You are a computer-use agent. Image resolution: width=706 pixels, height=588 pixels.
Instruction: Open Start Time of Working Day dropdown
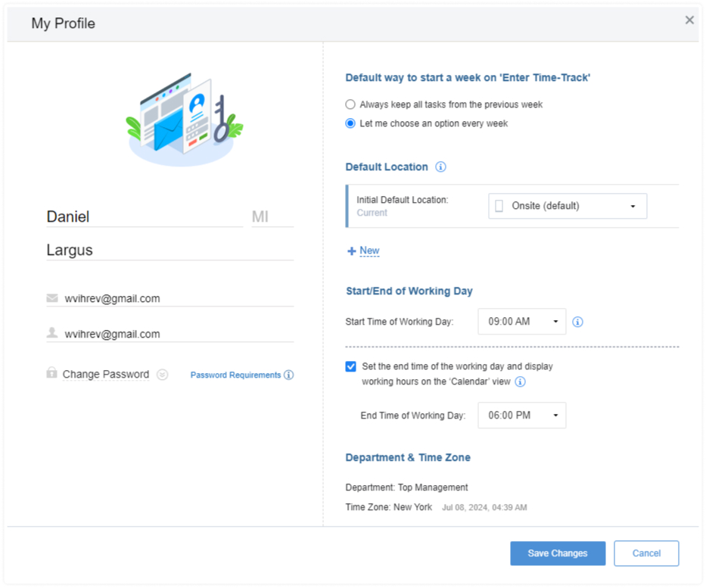[521, 322]
